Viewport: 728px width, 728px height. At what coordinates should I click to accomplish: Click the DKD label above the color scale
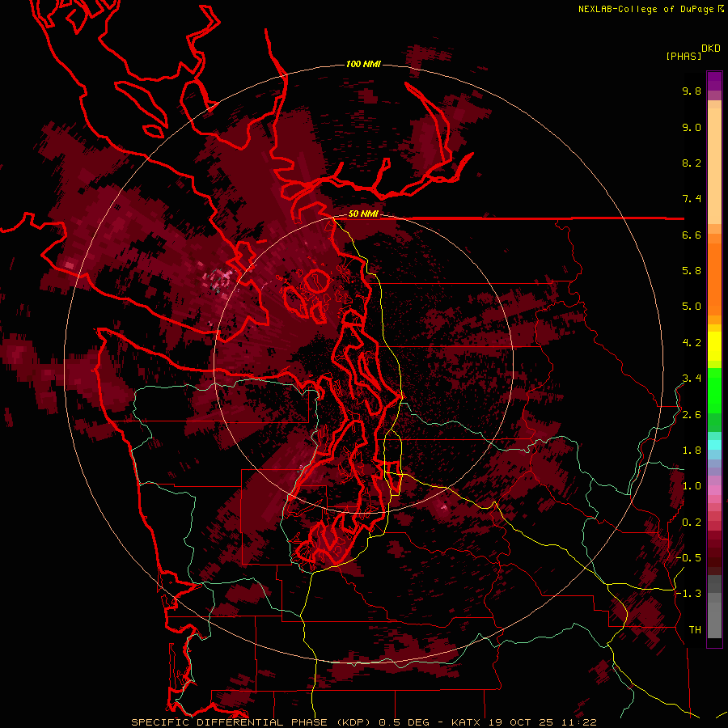pyautogui.click(x=711, y=49)
